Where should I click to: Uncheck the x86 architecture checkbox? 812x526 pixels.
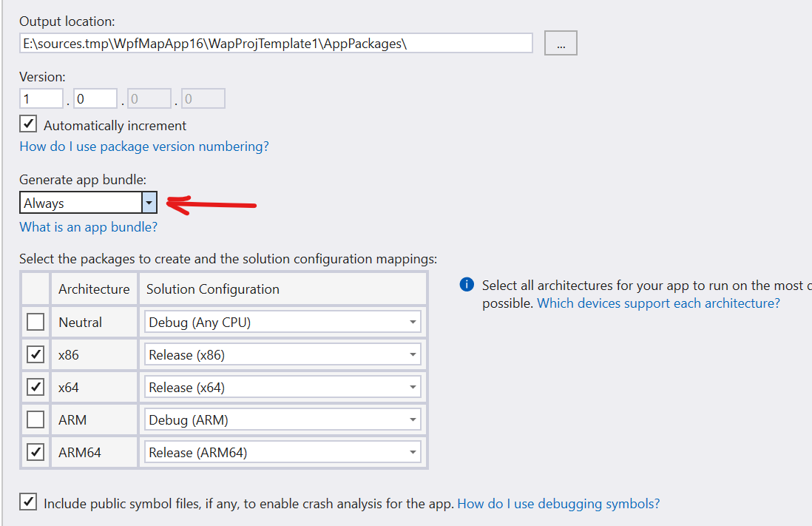pyautogui.click(x=35, y=354)
